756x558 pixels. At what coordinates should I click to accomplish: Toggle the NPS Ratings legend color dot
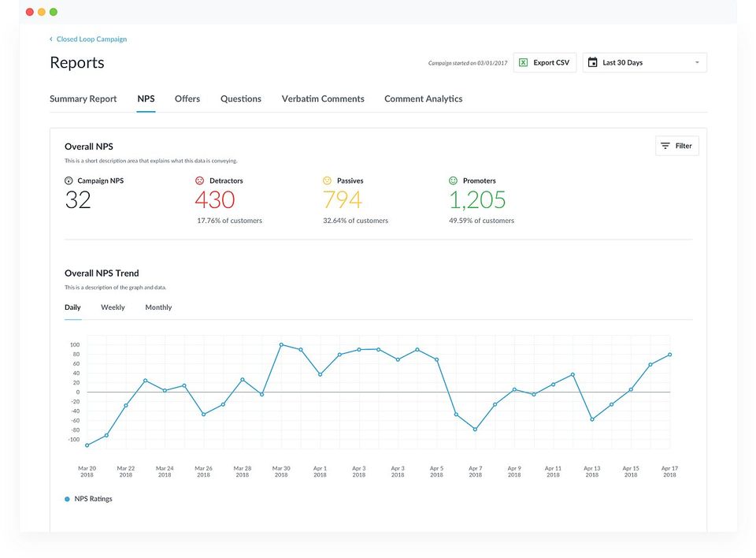(x=67, y=499)
